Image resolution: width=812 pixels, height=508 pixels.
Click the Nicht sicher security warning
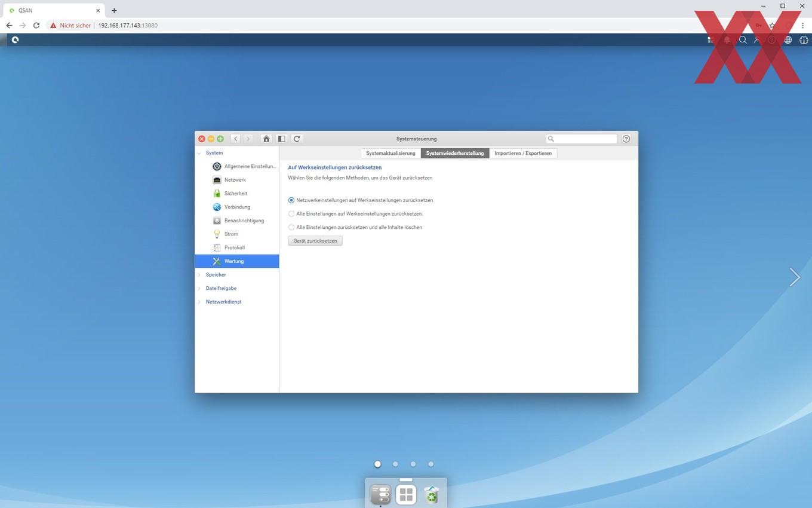point(70,26)
